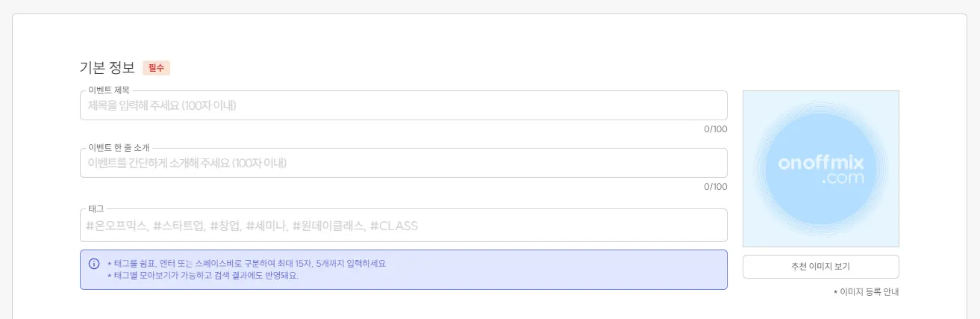The image size is (980, 319).
Task: Click the onoffmix.com logo text in preview
Action: click(820, 170)
